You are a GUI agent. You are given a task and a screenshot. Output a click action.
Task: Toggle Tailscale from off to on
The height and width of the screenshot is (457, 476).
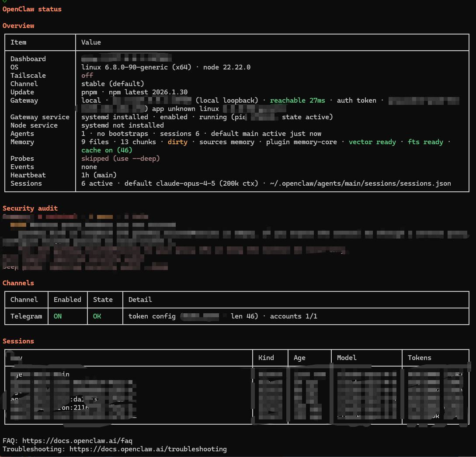point(87,75)
